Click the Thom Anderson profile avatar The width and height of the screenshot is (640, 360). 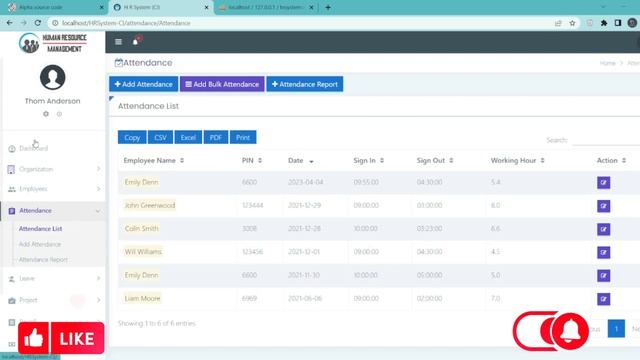pyautogui.click(x=53, y=77)
